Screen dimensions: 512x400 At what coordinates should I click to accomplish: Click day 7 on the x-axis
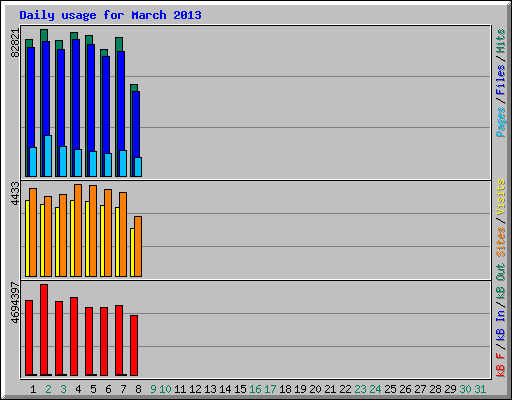click(123, 389)
